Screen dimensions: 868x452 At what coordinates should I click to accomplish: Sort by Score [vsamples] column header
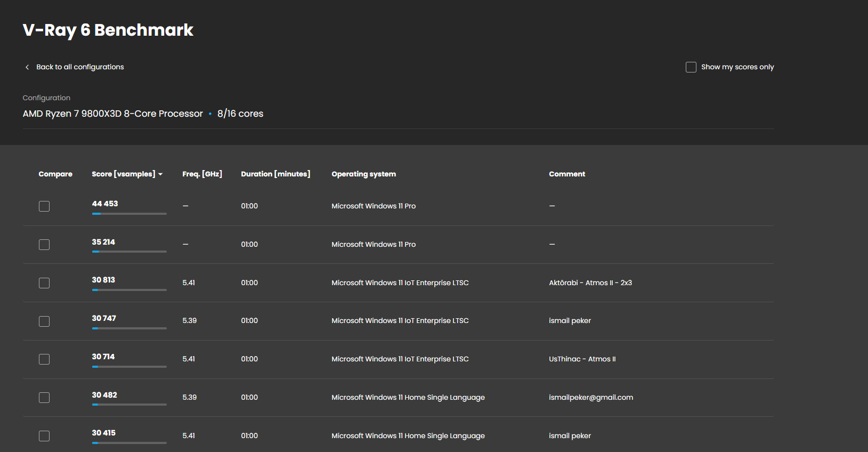click(x=127, y=174)
